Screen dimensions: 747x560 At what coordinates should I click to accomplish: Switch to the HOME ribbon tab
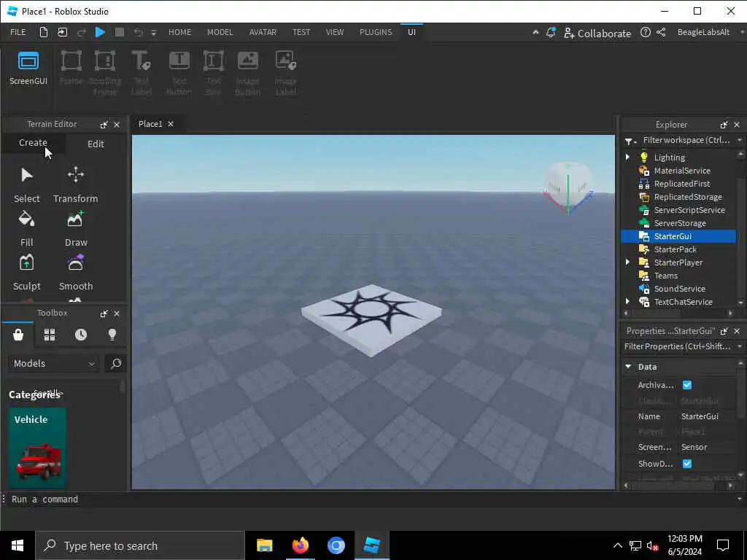click(179, 32)
